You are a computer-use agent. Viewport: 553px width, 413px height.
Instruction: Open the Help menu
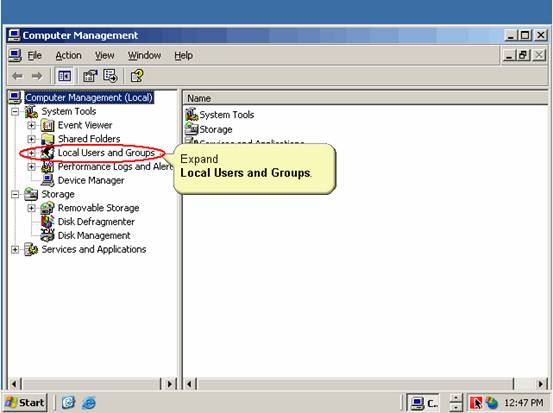tap(183, 56)
